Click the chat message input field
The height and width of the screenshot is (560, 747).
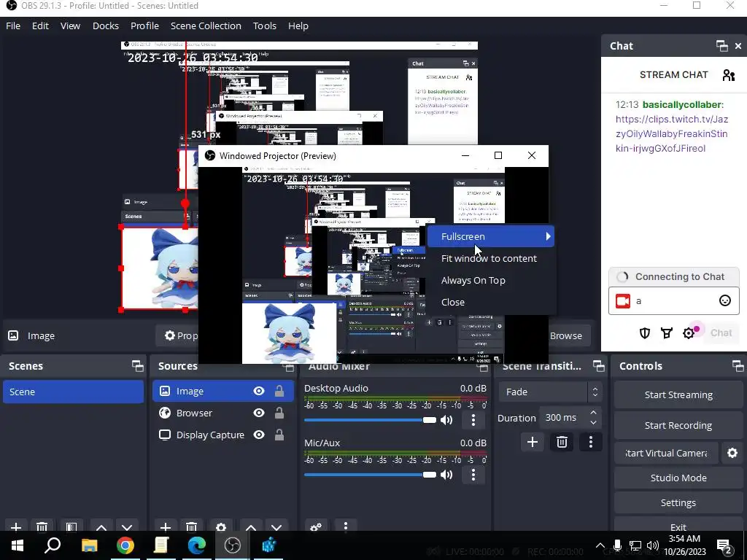[x=674, y=301]
